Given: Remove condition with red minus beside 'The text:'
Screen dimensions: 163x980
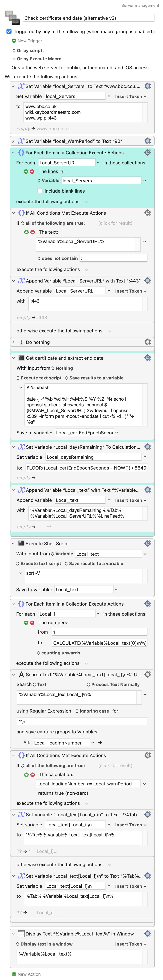Looking at the screenshot, I should click(32, 232).
